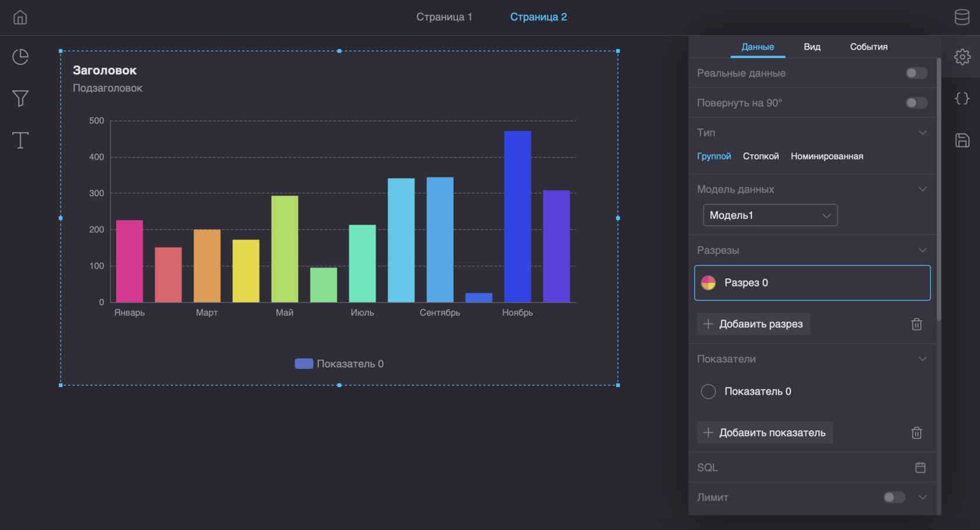Switch to the Вид tab
The width and height of the screenshot is (980, 530).
coord(812,47)
